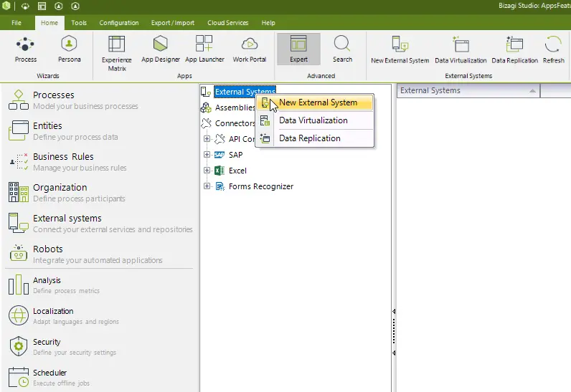Select the SAP tree item
The height and width of the screenshot is (392, 571).
235,155
